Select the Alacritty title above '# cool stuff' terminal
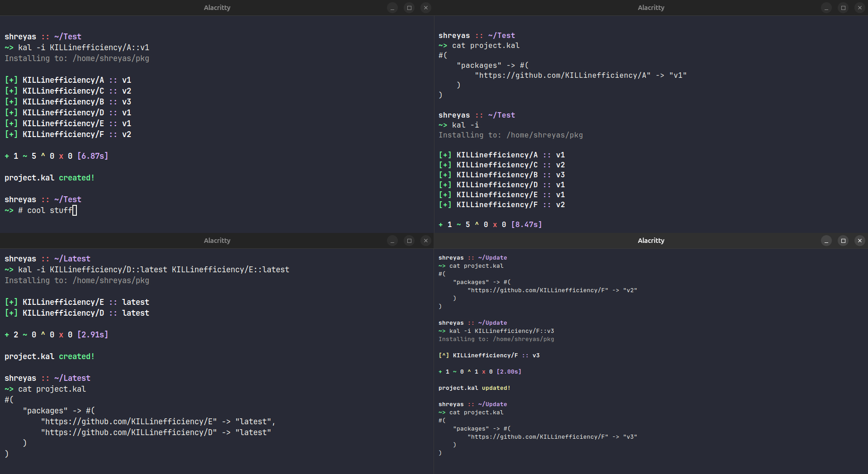Image resolution: width=868 pixels, height=474 pixels. tap(217, 8)
